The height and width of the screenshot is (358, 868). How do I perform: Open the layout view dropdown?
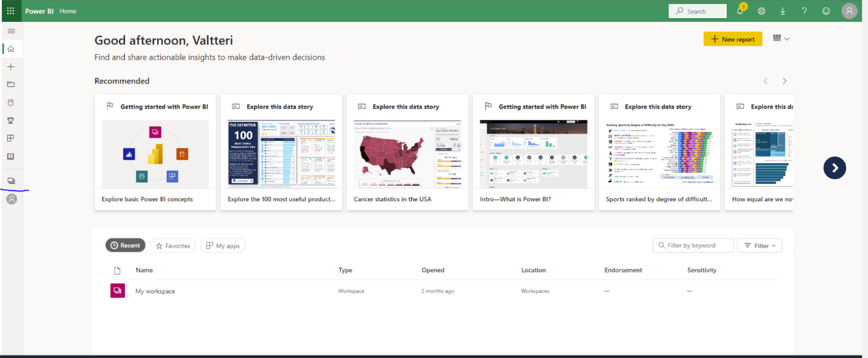[x=781, y=38]
